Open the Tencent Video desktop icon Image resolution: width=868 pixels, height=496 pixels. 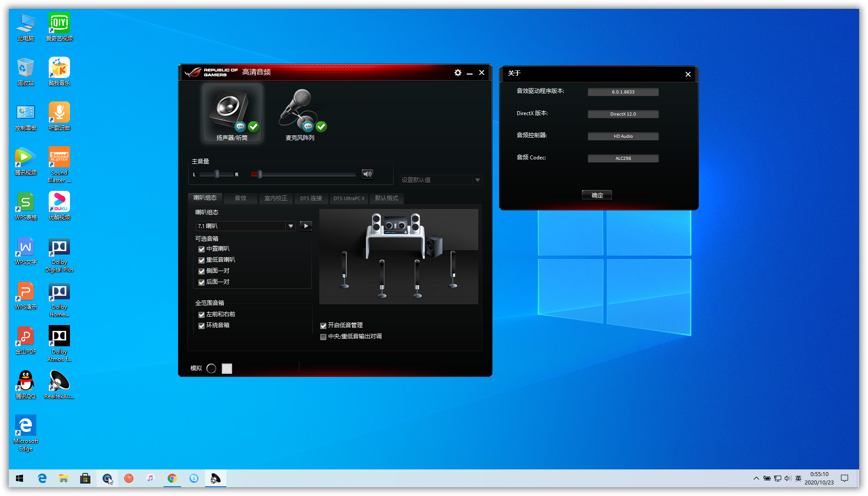tap(26, 161)
